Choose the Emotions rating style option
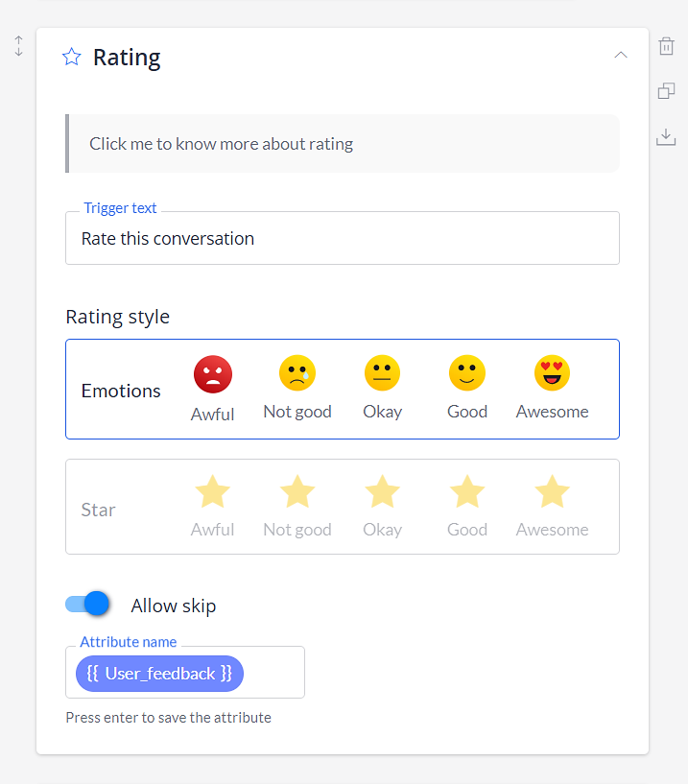Viewport: 688px width, 784px height. [343, 389]
